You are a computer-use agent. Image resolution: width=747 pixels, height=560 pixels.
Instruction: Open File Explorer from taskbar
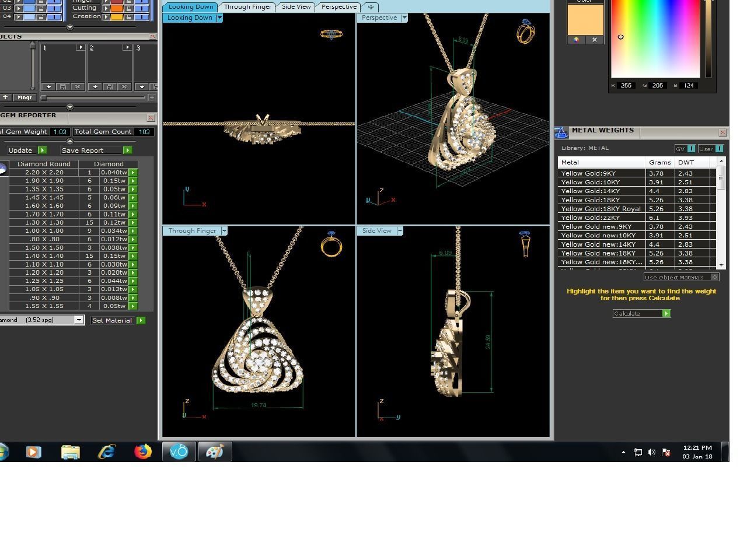pyautogui.click(x=71, y=452)
